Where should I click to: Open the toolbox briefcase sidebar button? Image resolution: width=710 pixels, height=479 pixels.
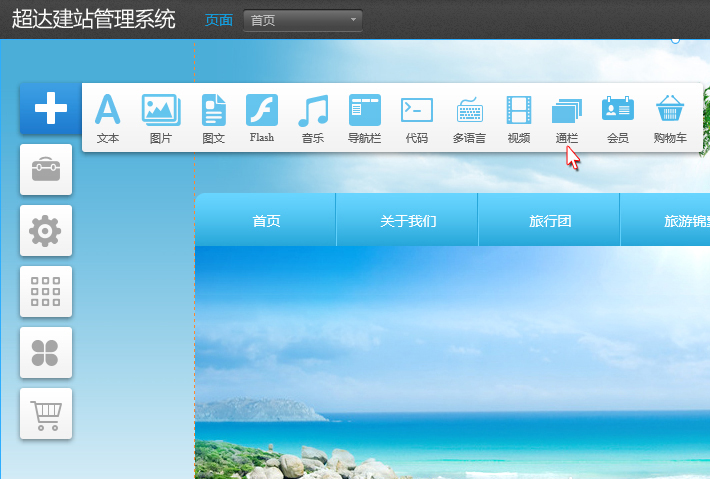(x=46, y=170)
